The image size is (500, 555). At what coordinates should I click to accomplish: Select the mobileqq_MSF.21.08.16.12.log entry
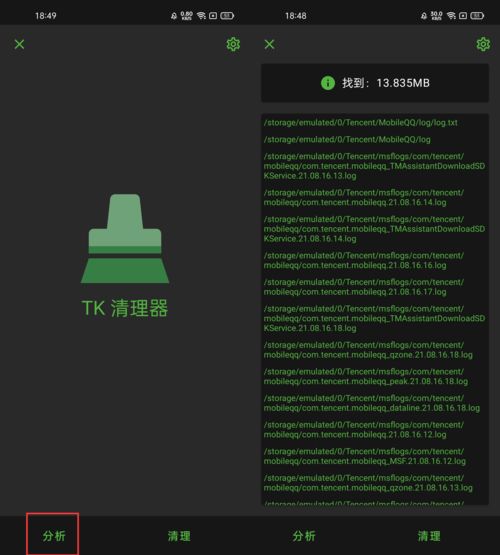click(365, 456)
